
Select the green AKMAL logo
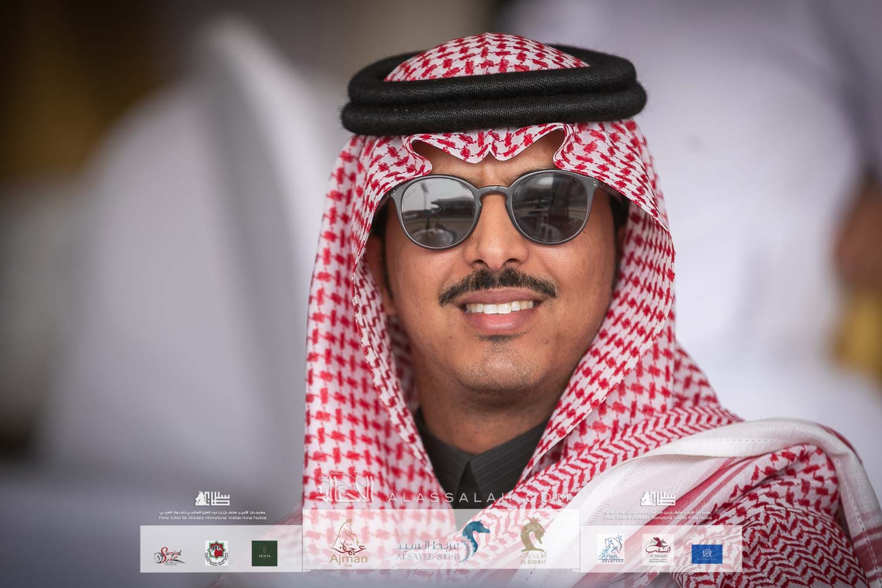point(265,553)
